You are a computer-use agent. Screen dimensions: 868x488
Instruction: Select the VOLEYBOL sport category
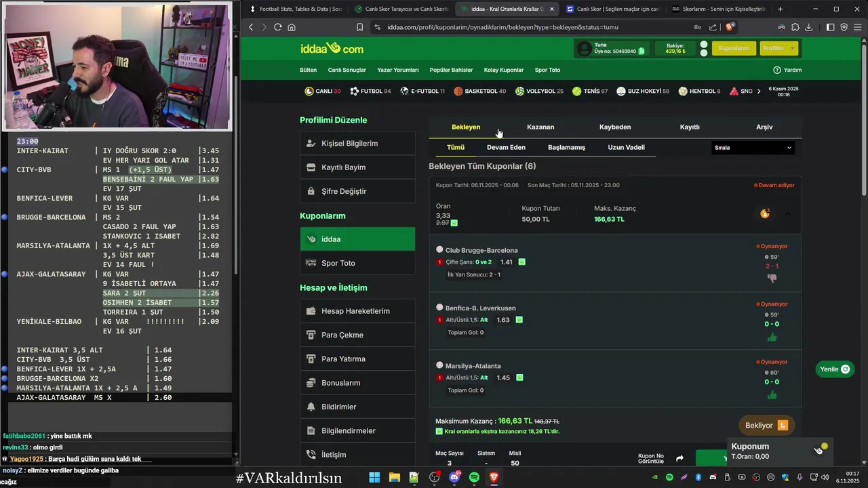(x=539, y=91)
